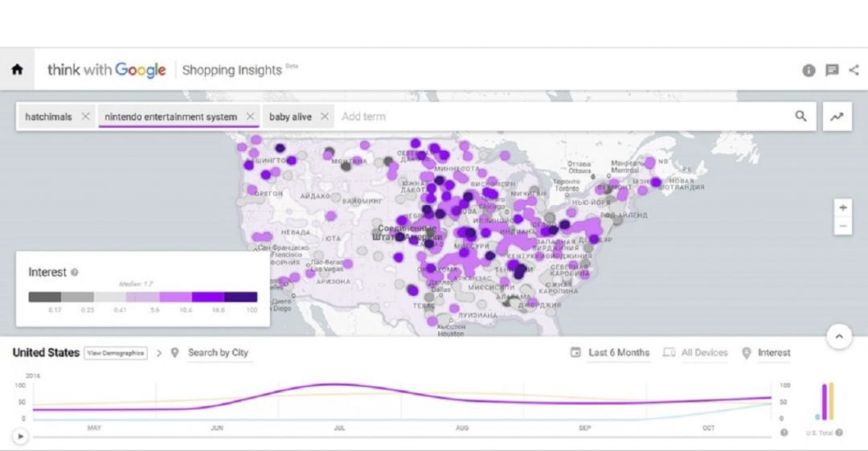Click the darkest gray legend swatch
The height and width of the screenshot is (451, 868).
[x=45, y=297]
